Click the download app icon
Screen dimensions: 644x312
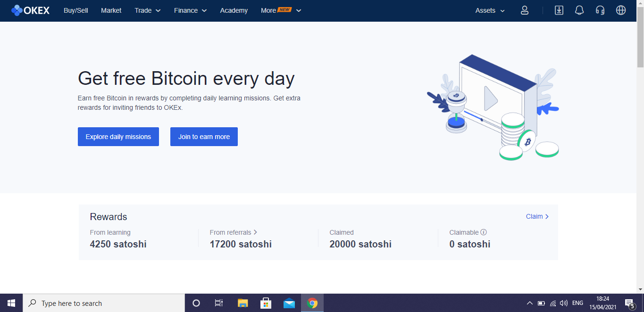pyautogui.click(x=559, y=10)
